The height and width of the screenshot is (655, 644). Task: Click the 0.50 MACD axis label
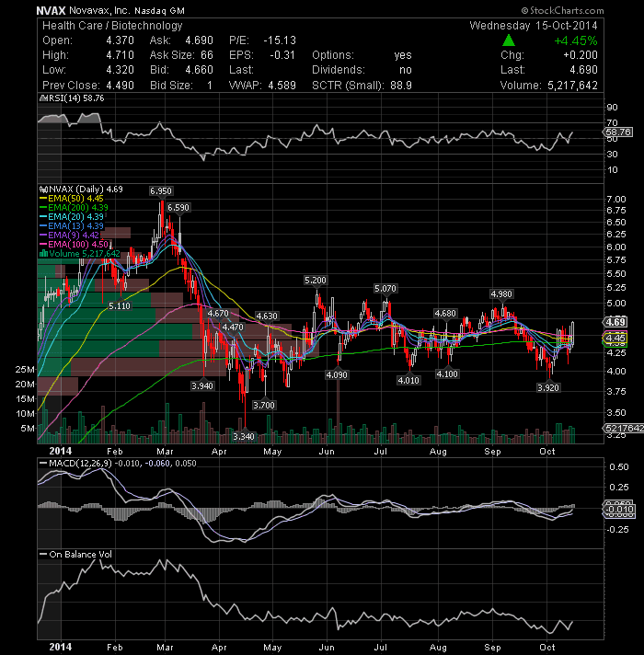click(x=619, y=467)
